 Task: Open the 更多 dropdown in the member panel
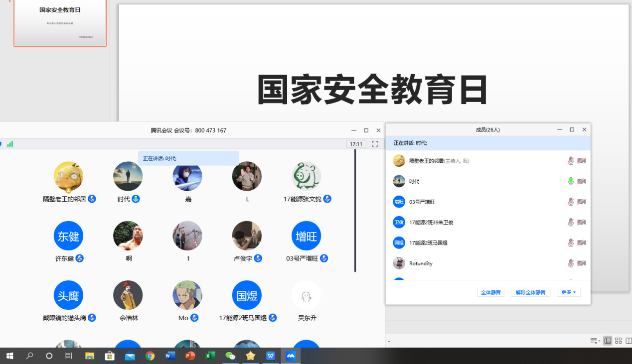coord(568,292)
